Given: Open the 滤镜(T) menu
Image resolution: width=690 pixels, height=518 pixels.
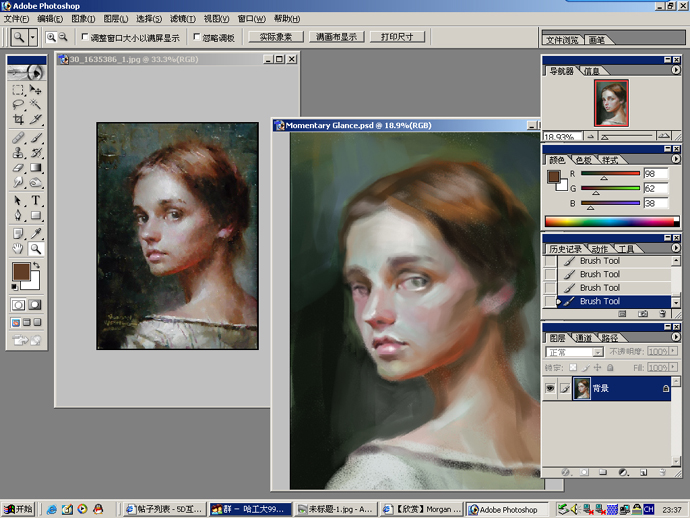Looking at the screenshot, I should pyautogui.click(x=183, y=18).
